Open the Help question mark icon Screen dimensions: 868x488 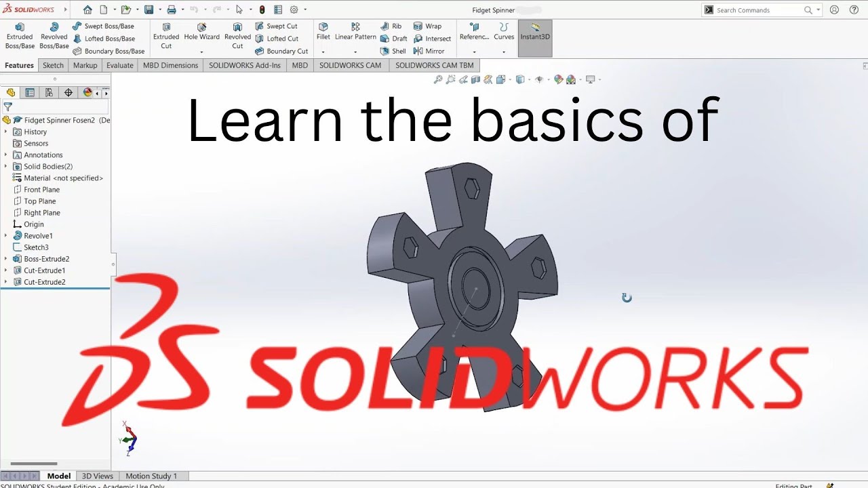854,9
